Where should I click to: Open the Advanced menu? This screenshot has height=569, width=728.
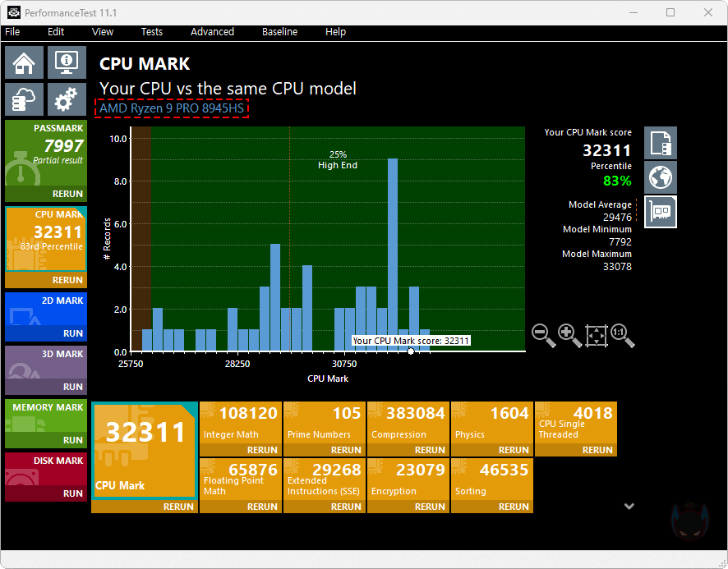pyautogui.click(x=212, y=31)
